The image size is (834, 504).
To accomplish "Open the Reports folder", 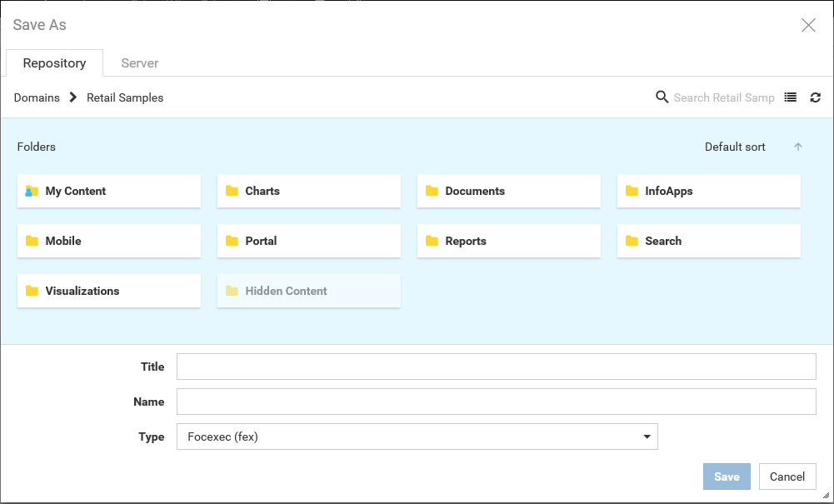I will 509,241.
